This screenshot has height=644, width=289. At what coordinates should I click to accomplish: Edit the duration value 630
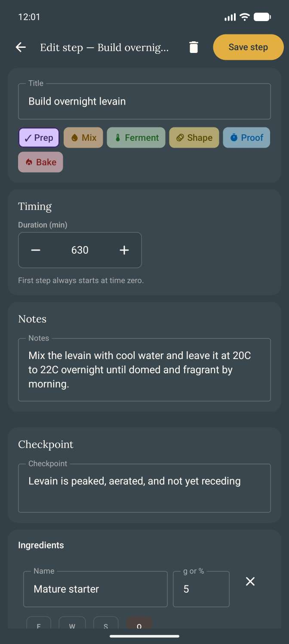click(x=80, y=250)
